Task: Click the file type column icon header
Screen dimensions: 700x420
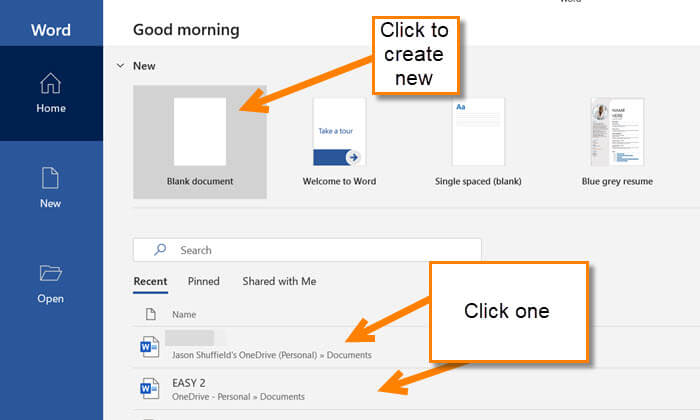Action: (151, 314)
